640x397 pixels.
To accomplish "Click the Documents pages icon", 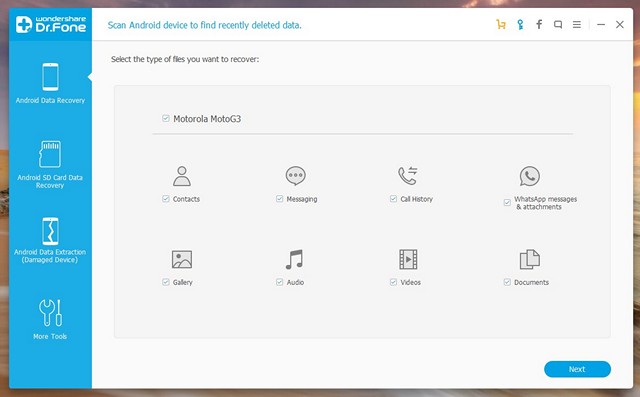I will coord(529,259).
